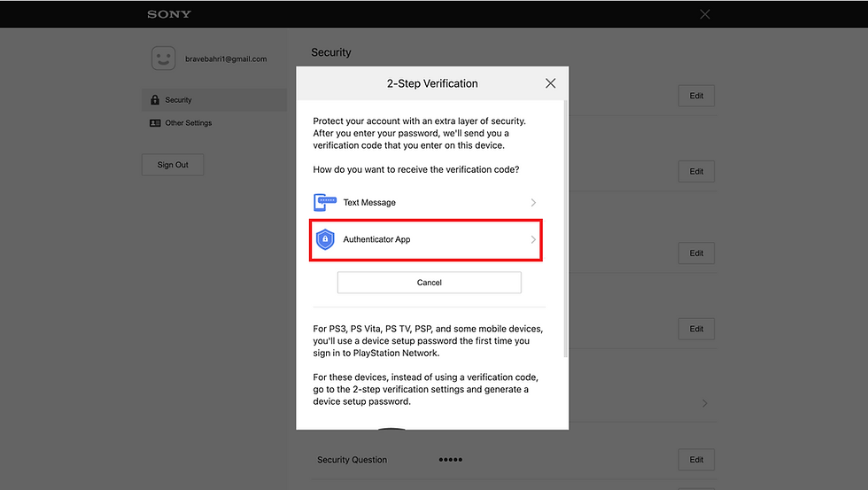Click the Text Message phone icon
868x490 pixels.
325,203
